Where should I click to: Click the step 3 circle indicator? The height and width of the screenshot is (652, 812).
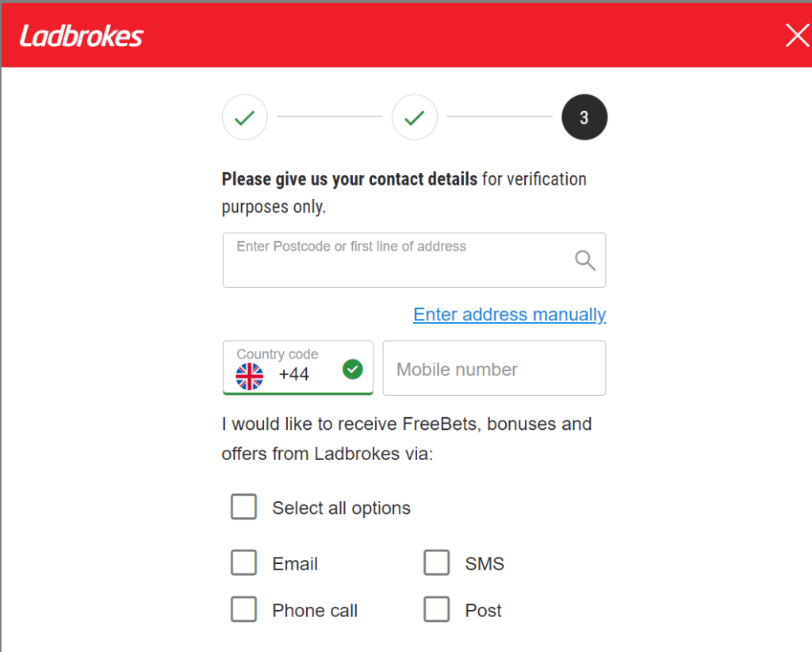click(584, 117)
